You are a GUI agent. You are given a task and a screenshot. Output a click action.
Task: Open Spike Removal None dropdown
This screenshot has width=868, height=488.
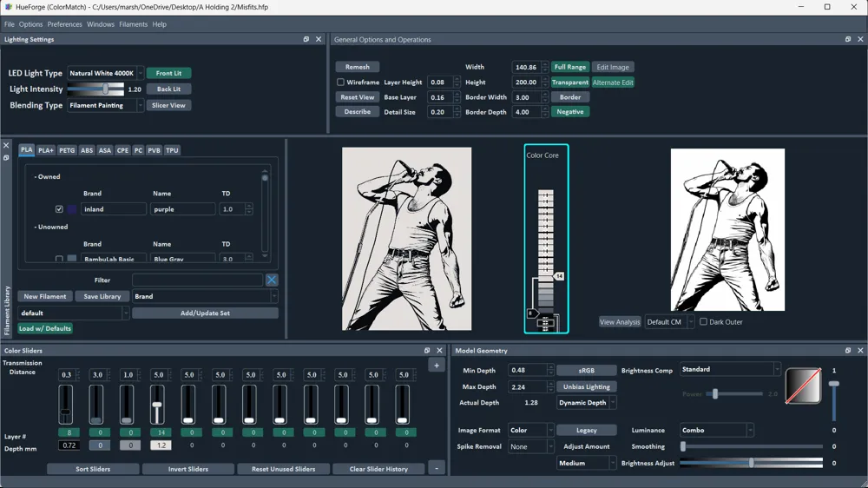coord(531,446)
